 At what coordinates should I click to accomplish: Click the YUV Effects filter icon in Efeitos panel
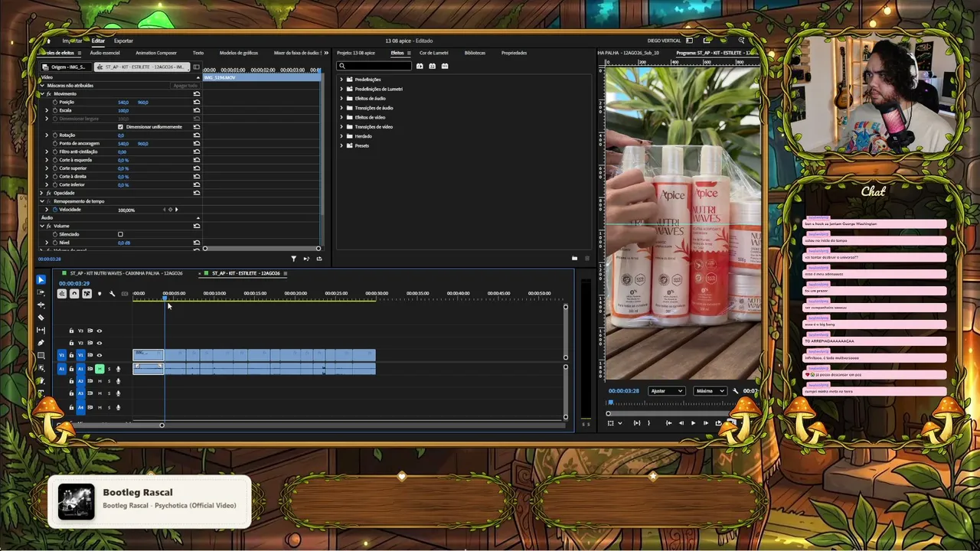(445, 67)
